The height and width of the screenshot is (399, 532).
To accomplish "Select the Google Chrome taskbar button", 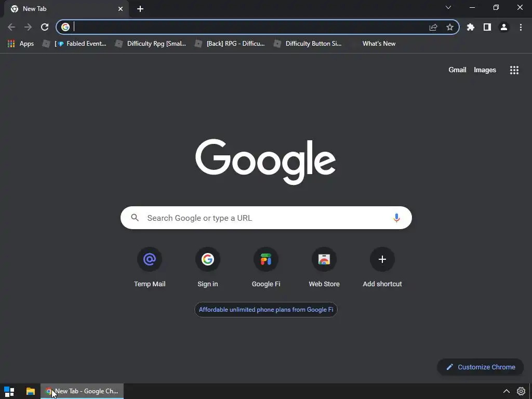I will (x=82, y=391).
